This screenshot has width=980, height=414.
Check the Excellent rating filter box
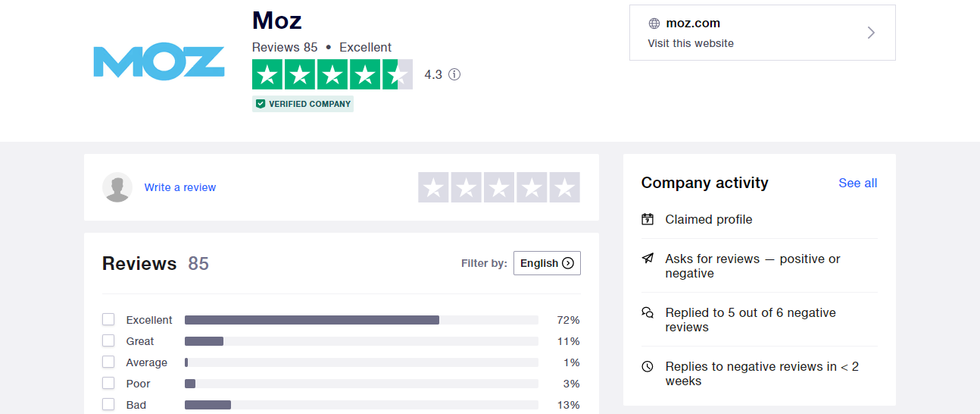[108, 320]
